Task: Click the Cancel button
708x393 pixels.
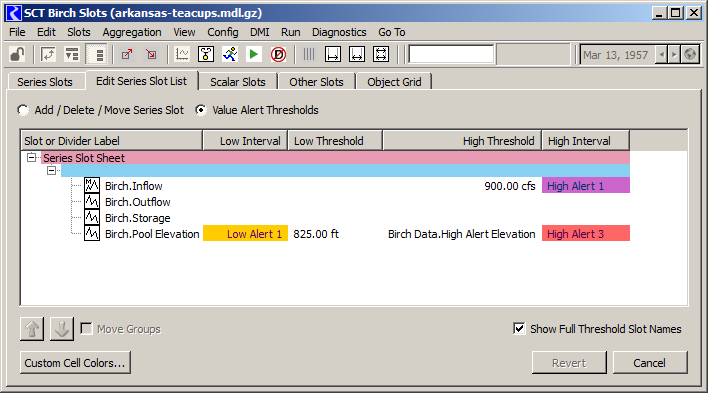Action: (x=649, y=363)
